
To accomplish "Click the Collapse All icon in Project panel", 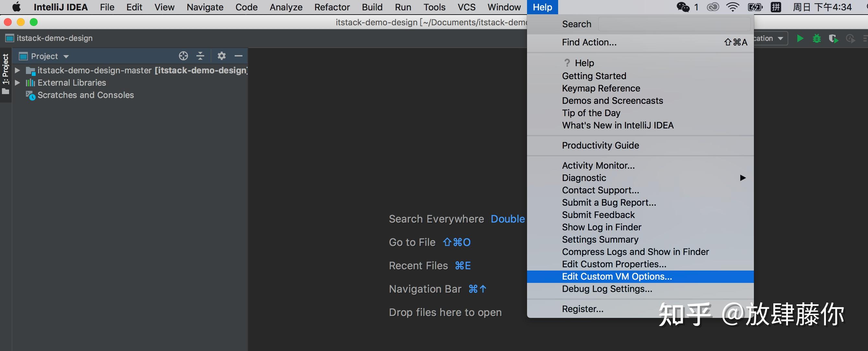I will pyautogui.click(x=200, y=56).
